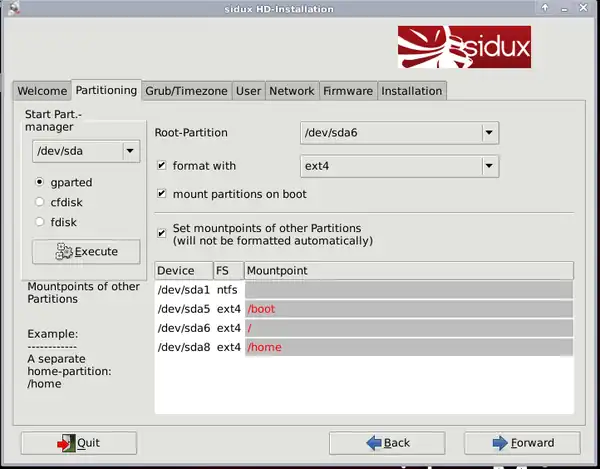Select the gparted radio option

tap(40, 183)
